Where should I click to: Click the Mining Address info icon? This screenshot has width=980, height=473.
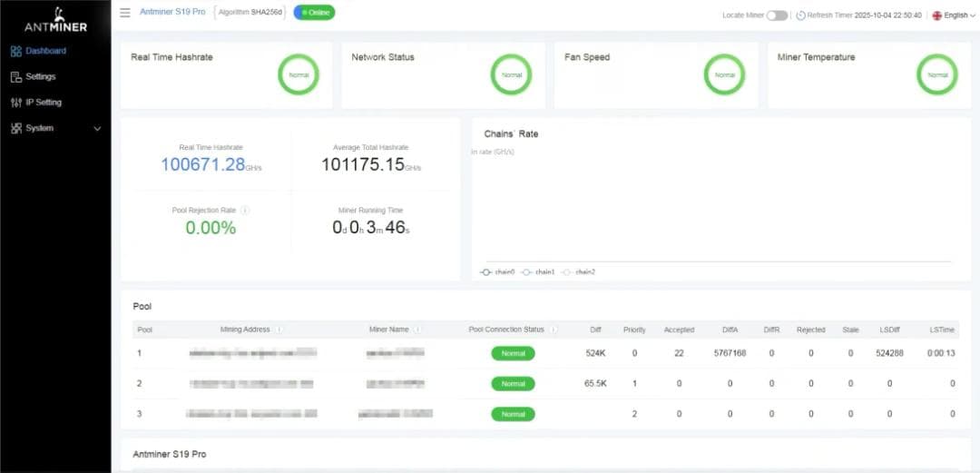[279, 329]
